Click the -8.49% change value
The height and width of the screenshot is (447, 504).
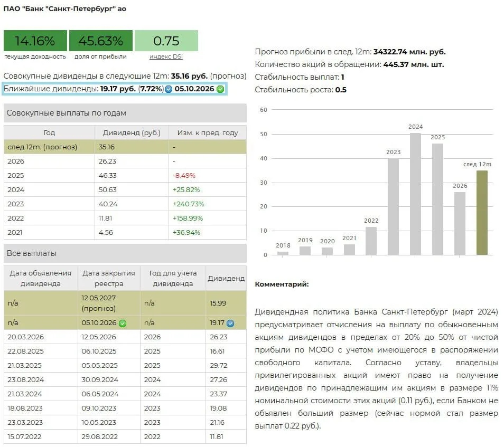pyautogui.click(x=184, y=176)
